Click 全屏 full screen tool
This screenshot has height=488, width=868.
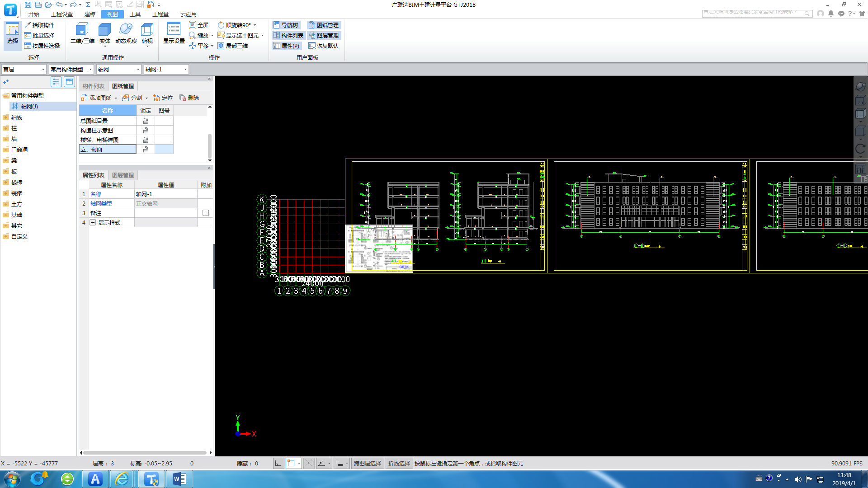[199, 25]
